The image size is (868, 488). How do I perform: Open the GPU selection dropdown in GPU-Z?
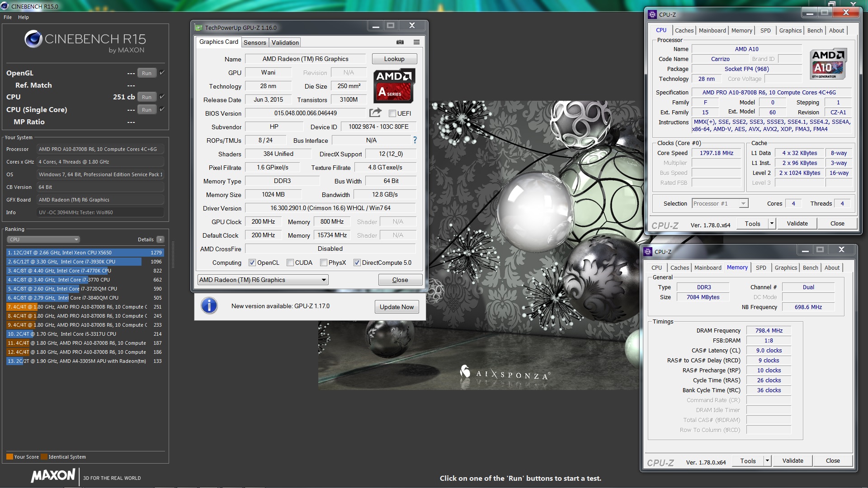pyautogui.click(x=263, y=280)
